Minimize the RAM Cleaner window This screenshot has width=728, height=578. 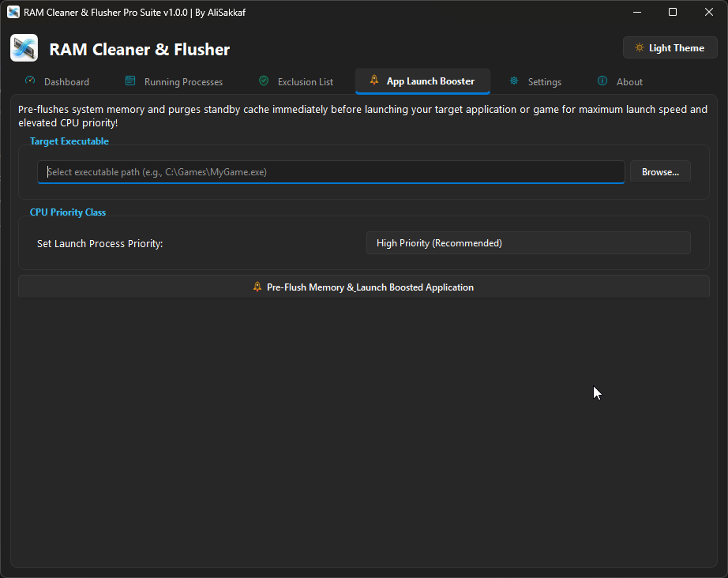point(637,12)
